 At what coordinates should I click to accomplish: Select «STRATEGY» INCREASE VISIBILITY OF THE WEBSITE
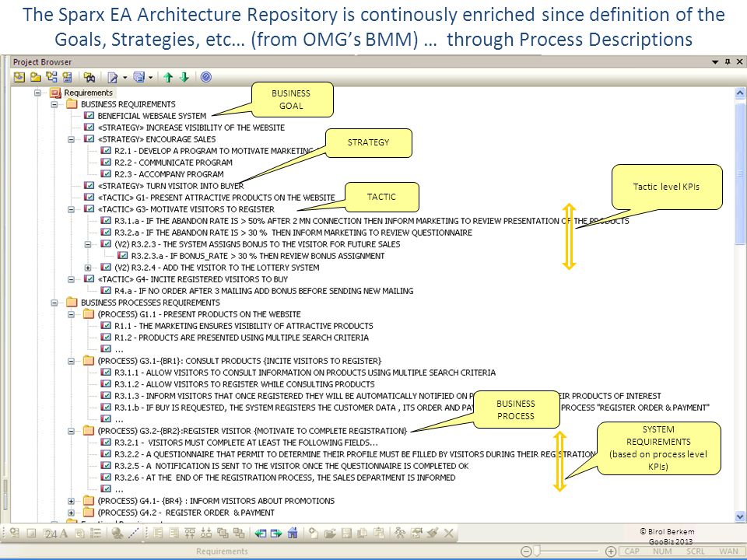pyautogui.click(x=191, y=128)
